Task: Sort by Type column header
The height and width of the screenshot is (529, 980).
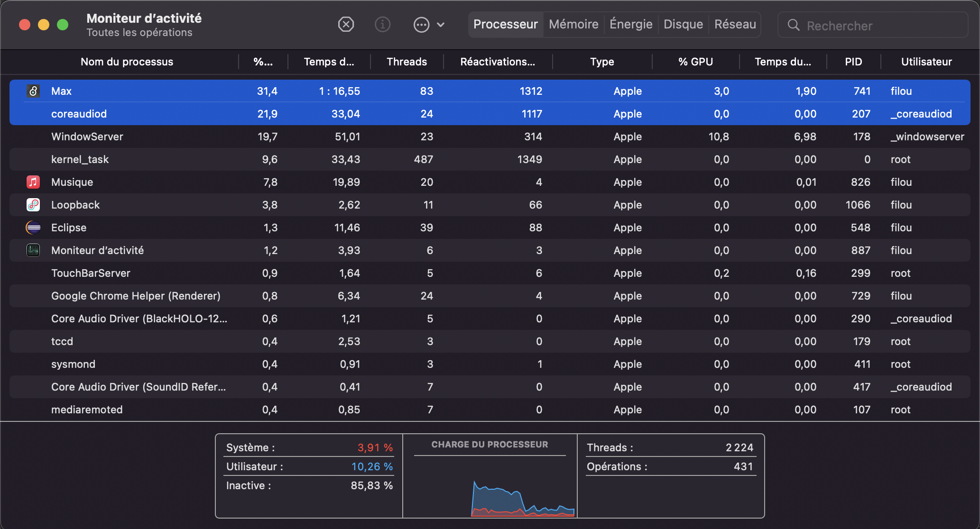Action: pyautogui.click(x=602, y=62)
